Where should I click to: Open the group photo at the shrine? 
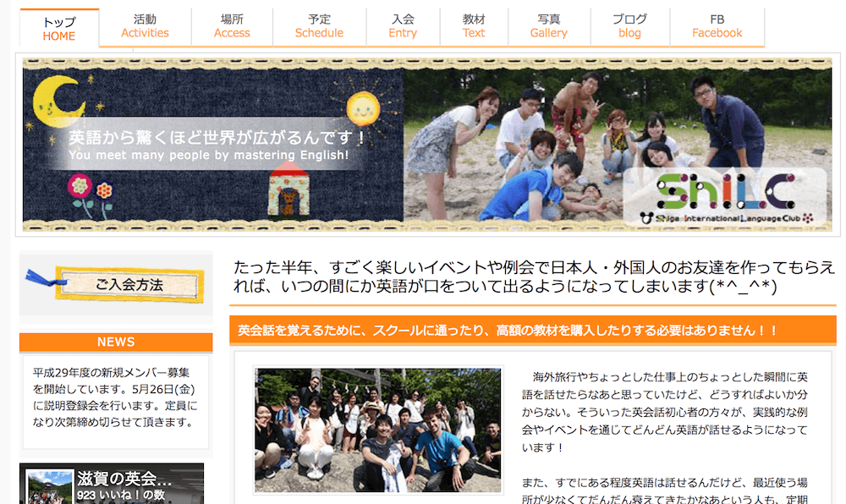[x=377, y=430]
